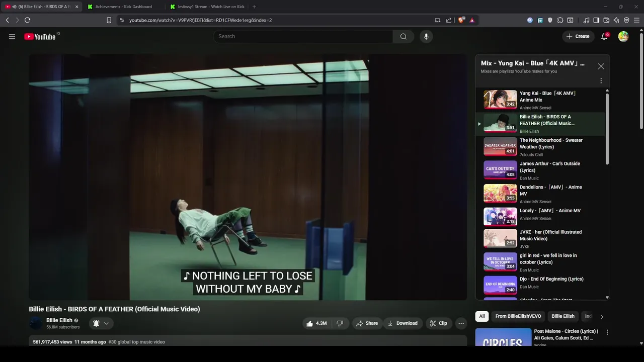This screenshot has height=362, width=644.
Task: Select the From BillieEilishVEVO chip
Action: click(518, 316)
